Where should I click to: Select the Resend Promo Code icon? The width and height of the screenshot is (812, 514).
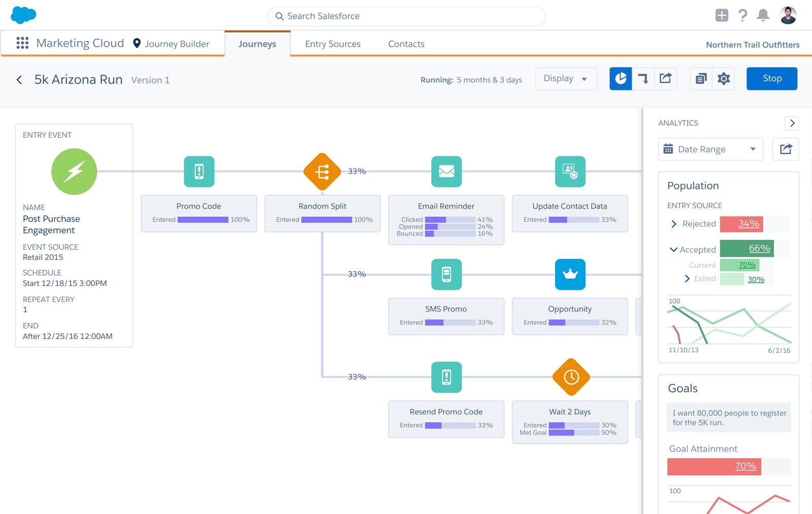point(447,377)
